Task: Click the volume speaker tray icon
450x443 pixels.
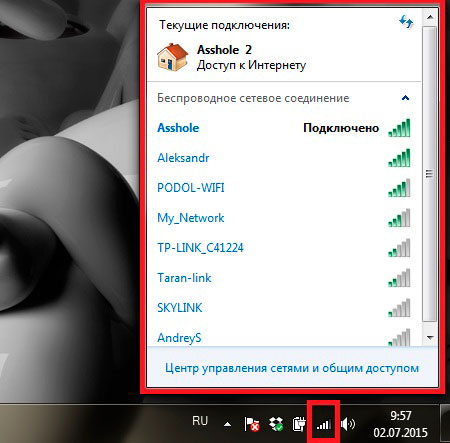Action: point(348,424)
